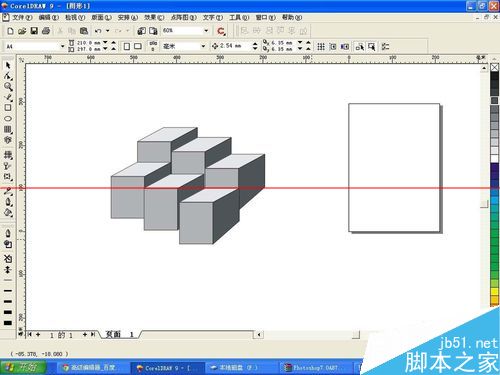Set page orientation to Portrait
This screenshot has height=375, width=500.
[x=127, y=47]
